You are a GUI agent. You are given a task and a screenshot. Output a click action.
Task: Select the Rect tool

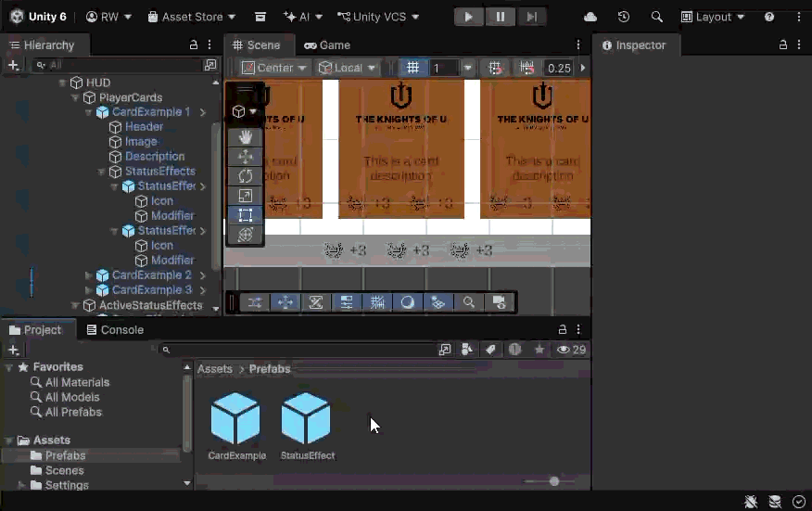pos(246,215)
